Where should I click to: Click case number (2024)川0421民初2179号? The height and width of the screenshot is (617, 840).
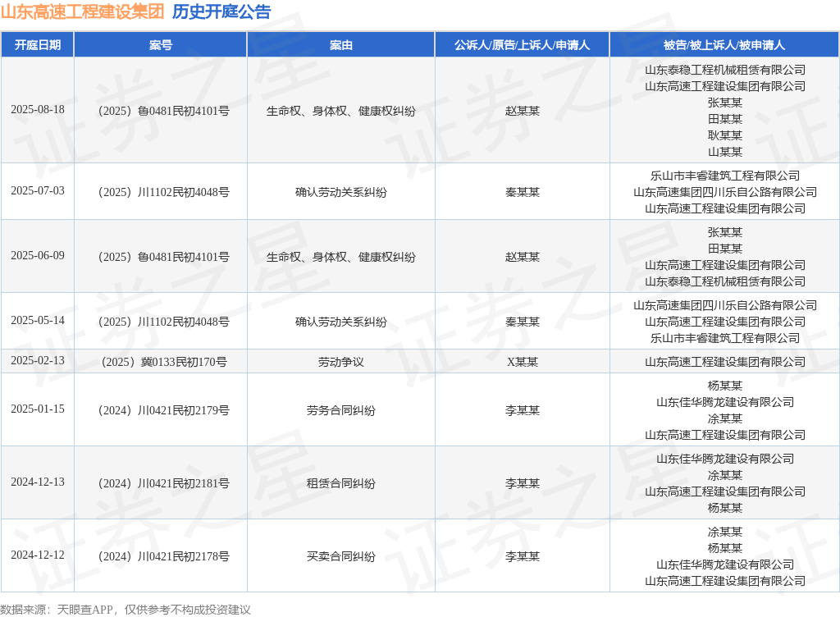pos(163,411)
